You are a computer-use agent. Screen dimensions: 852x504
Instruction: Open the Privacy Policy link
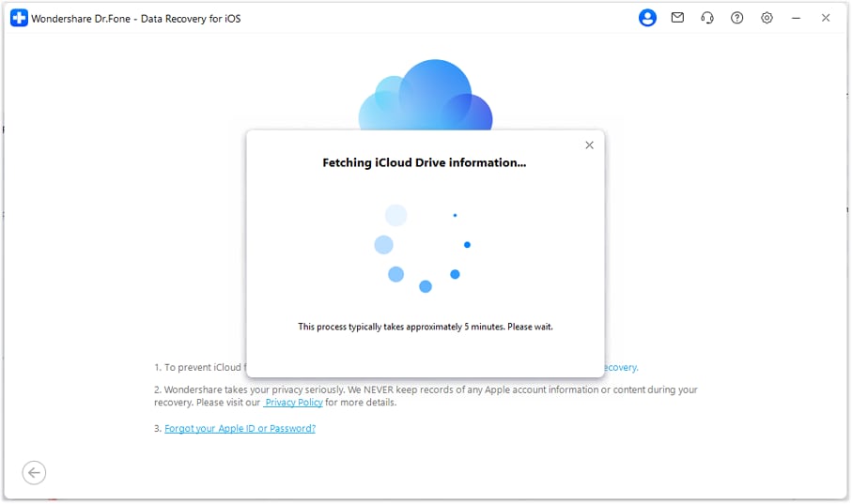tap(293, 403)
